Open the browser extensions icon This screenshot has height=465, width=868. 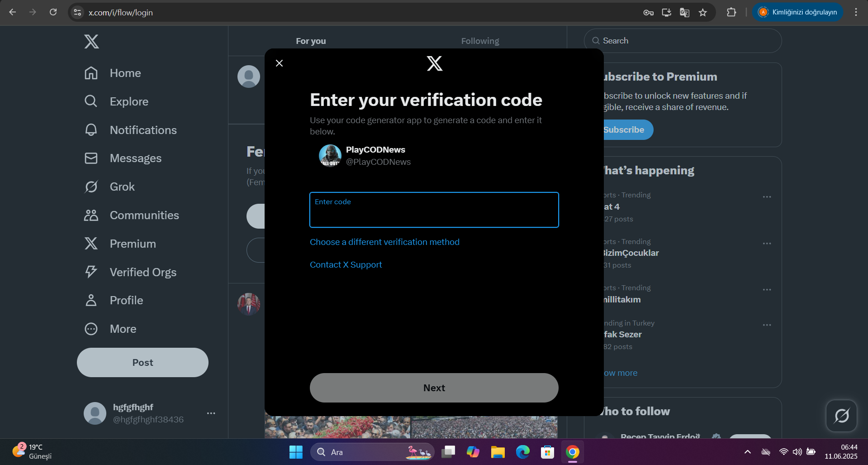click(731, 12)
